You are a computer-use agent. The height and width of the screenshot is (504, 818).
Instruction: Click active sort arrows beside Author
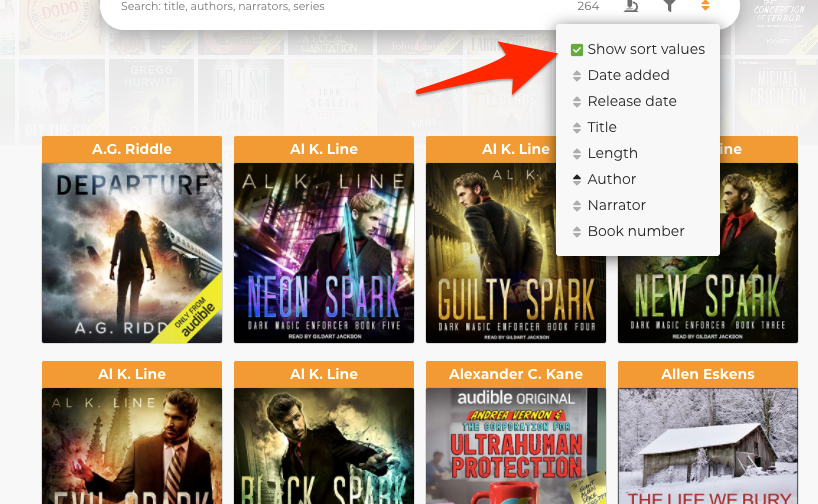pos(576,180)
